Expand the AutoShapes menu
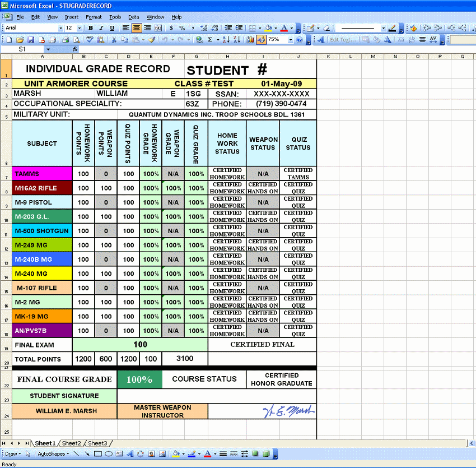The image size is (476, 468). click(53, 454)
